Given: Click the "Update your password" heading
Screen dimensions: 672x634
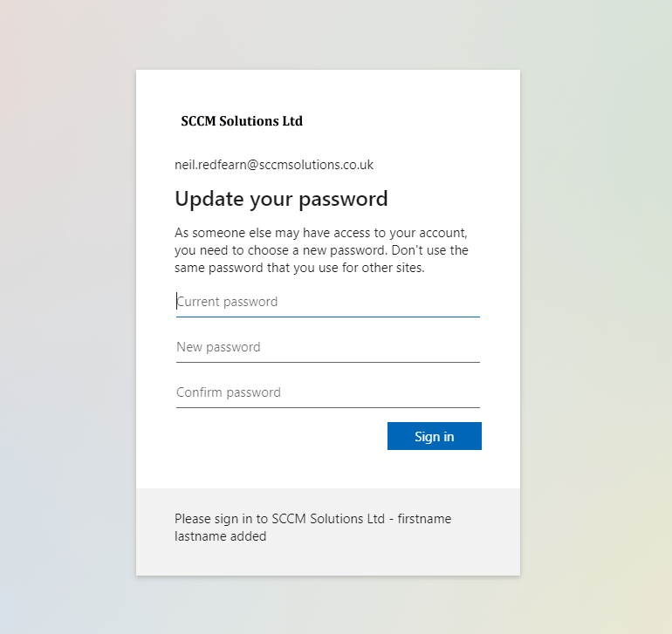Looking at the screenshot, I should (x=281, y=199).
